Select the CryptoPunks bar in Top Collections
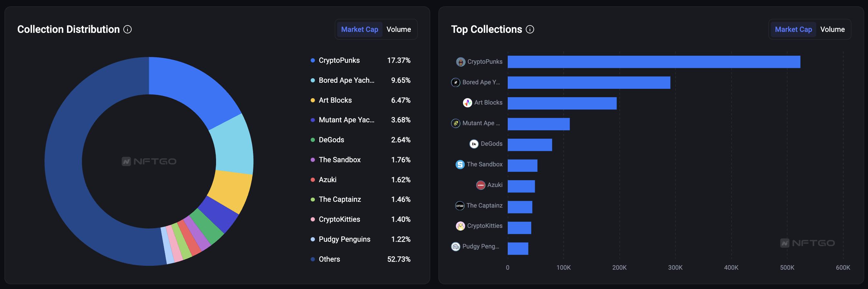Viewport: 868px width, 289px height. (654, 62)
